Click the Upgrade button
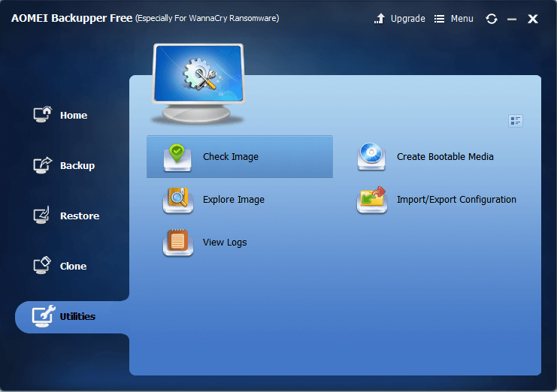The width and height of the screenshot is (557, 392). coord(400,19)
